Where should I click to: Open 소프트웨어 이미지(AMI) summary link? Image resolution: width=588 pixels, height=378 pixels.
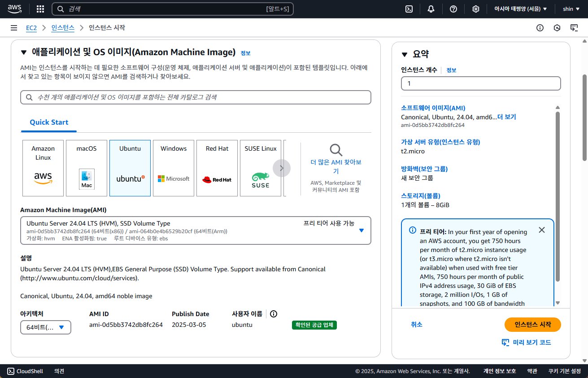(433, 108)
